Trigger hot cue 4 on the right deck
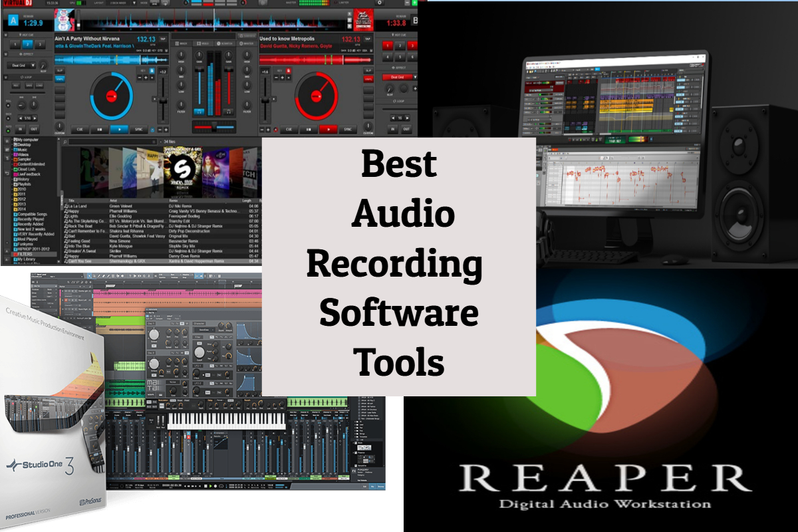The width and height of the screenshot is (798, 532). [388, 57]
